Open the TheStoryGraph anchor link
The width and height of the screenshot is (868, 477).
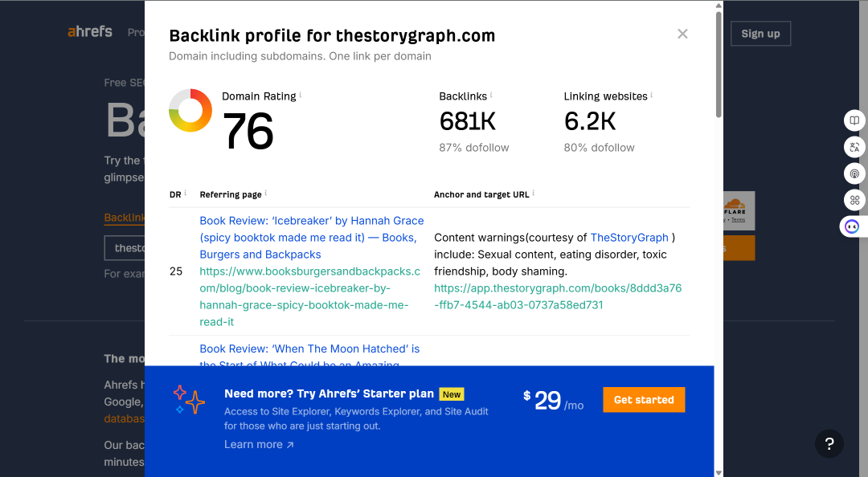(629, 238)
